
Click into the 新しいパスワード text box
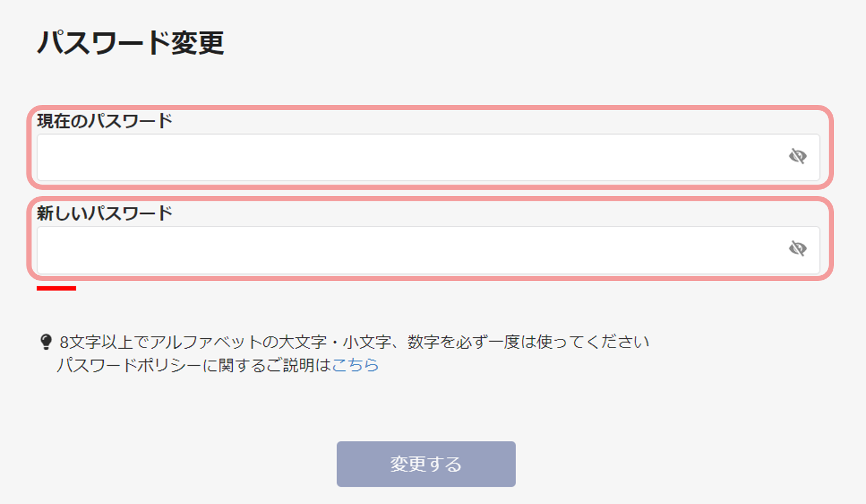(x=428, y=250)
